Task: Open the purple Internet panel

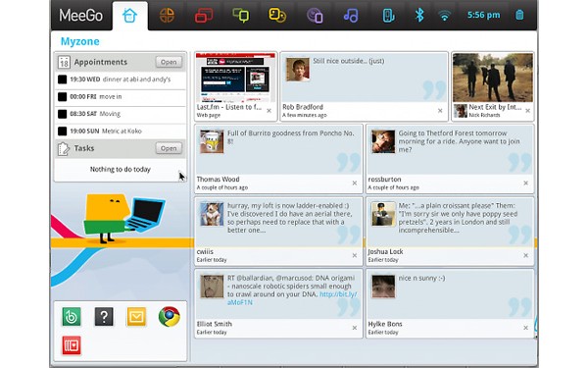Action: [x=315, y=16]
